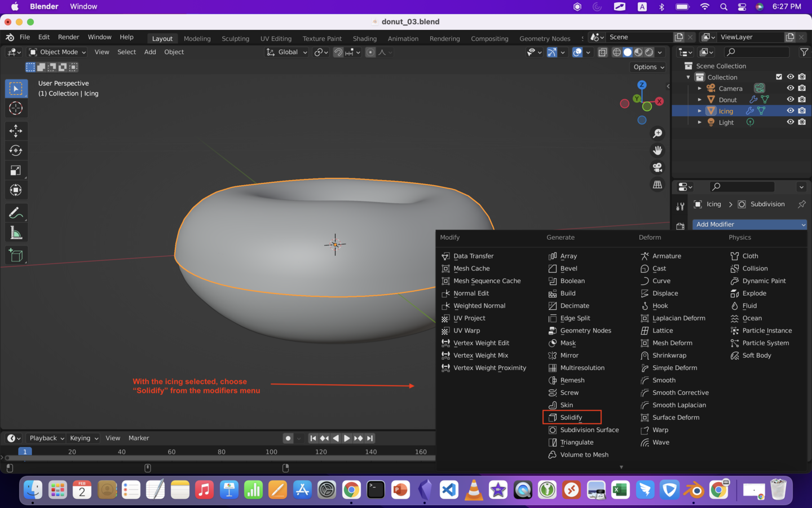The width and height of the screenshot is (812, 508).
Task: Choose the Measure tool
Action: pos(16,234)
